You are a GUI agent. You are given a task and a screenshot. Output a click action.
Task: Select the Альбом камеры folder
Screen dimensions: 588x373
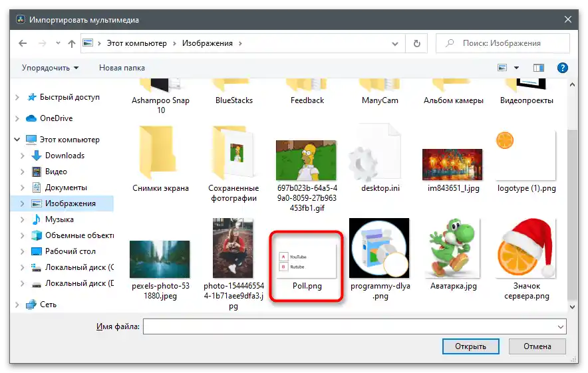pos(454,92)
